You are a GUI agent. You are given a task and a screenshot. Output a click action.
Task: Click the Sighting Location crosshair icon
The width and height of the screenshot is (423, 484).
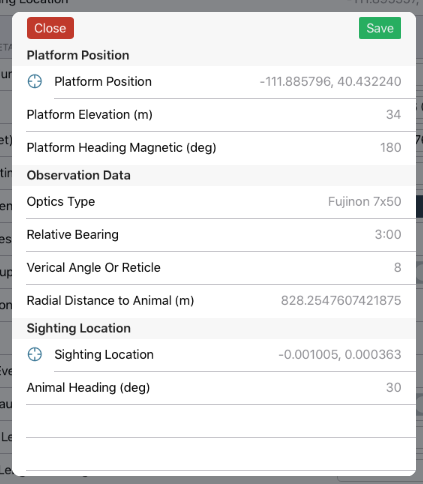tap(35, 354)
